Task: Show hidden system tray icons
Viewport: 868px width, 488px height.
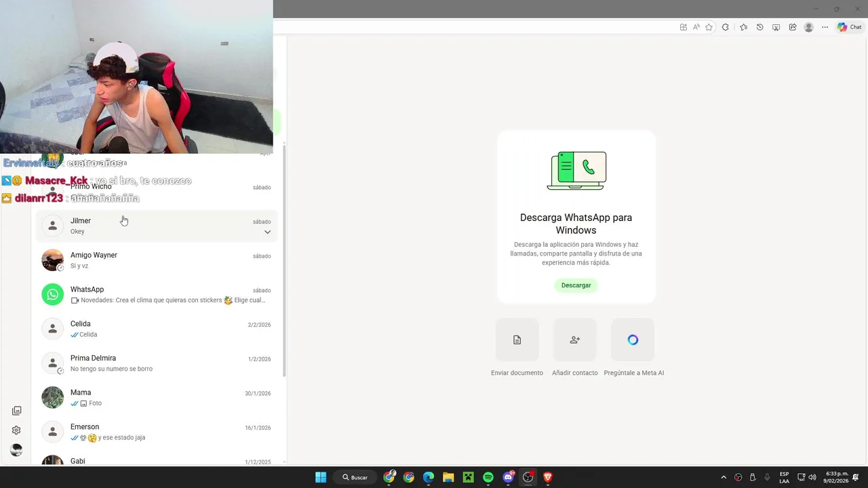Action: pos(724,477)
